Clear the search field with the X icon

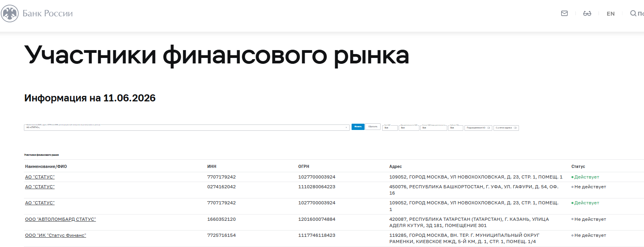coord(346,128)
